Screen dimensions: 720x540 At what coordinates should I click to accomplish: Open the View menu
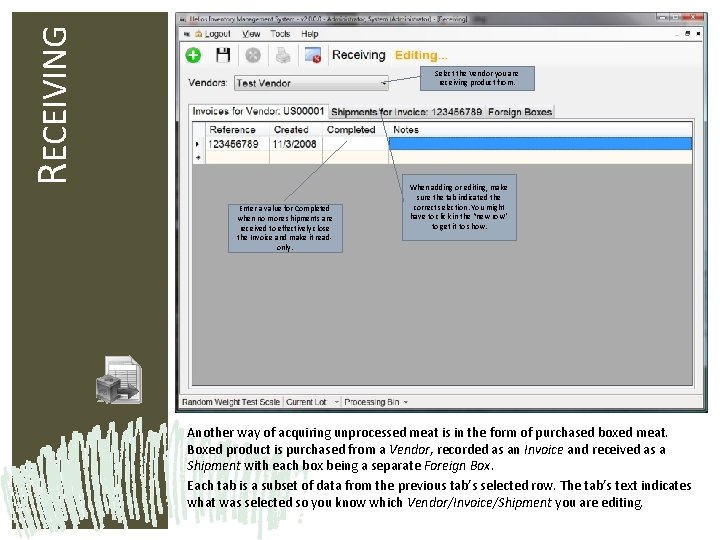251,34
